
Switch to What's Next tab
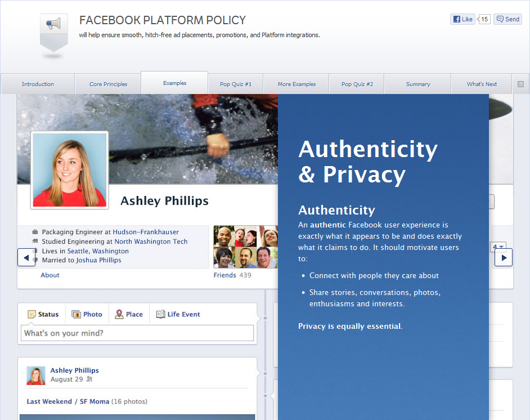coord(482,84)
